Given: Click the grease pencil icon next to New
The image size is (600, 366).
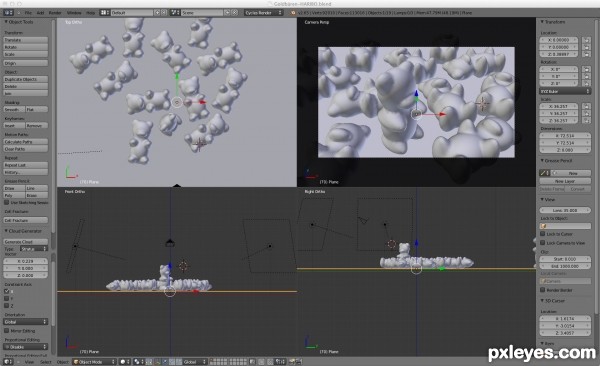Looking at the screenshot, I should tap(544, 173).
